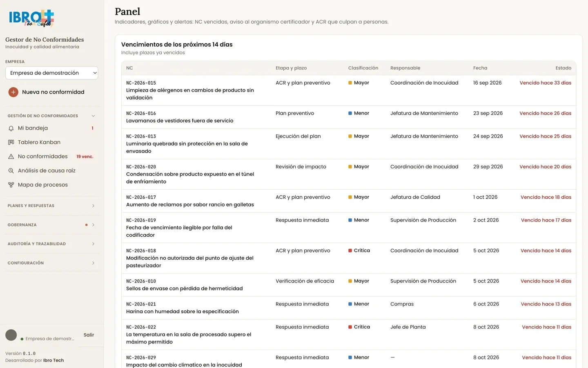Open NC-2026-020 Condensación sobre producto entry

[349, 174]
